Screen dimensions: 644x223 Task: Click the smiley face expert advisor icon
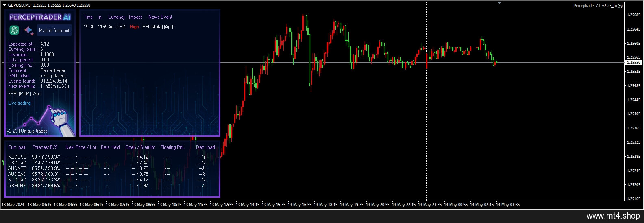coord(620,6)
